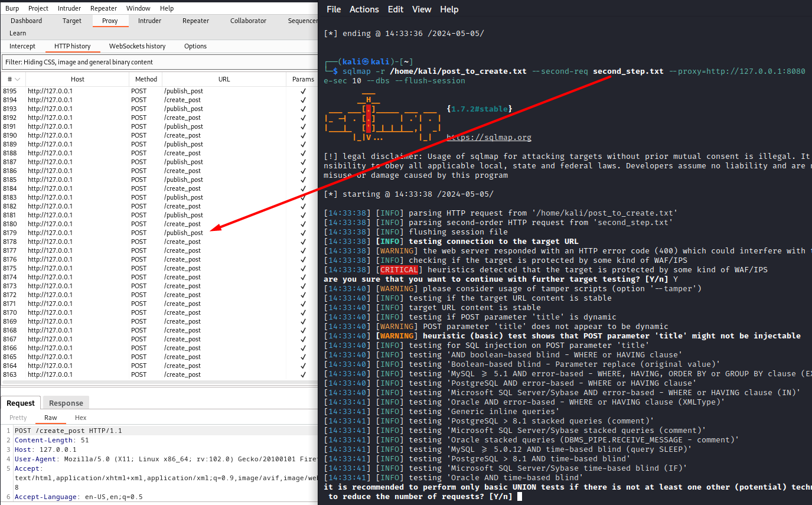Sort history by the Params column

(303, 79)
